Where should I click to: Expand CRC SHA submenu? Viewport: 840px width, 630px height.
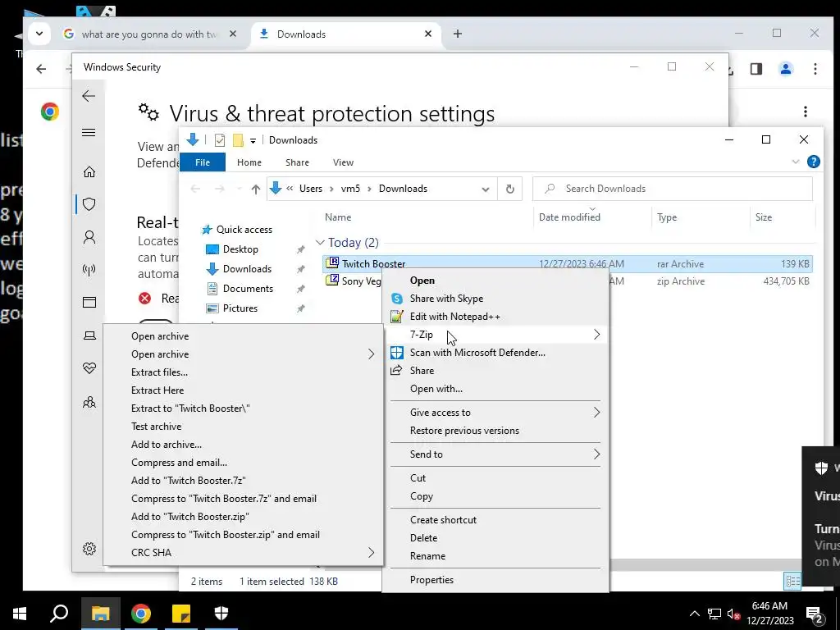[x=372, y=552]
